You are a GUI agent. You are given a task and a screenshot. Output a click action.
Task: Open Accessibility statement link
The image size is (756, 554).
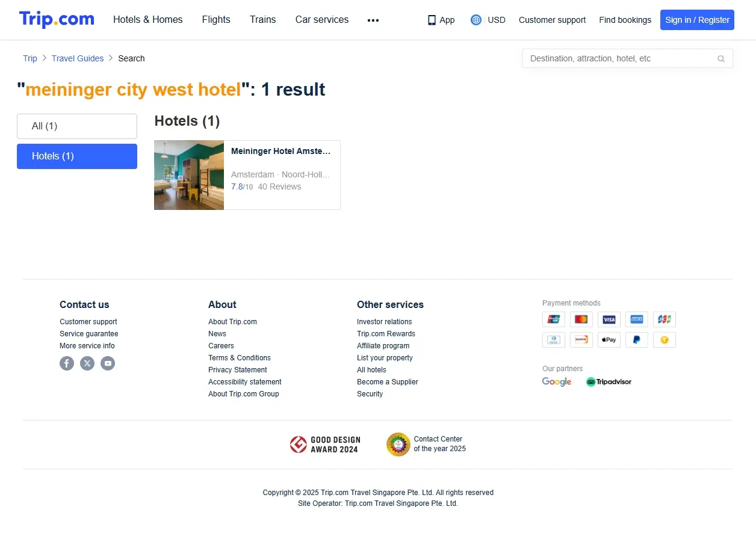245,382
